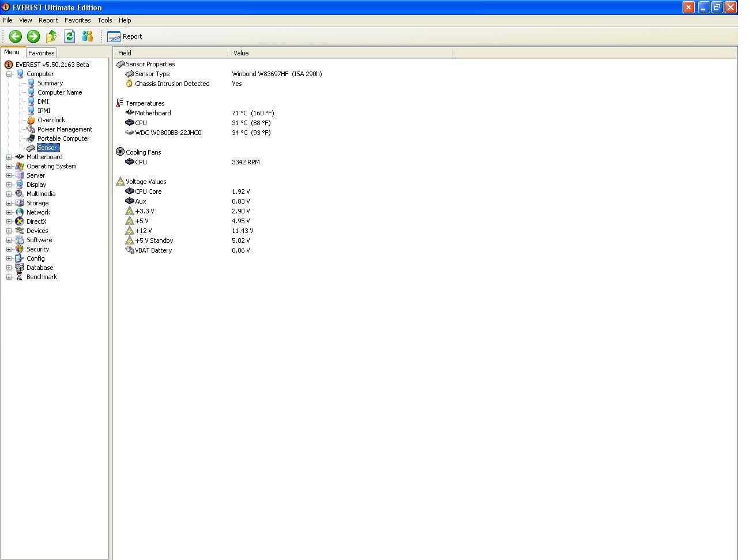Screen dimensions: 750x560
Task: Click the EVEREST root info icon in tree
Action: pos(9,65)
